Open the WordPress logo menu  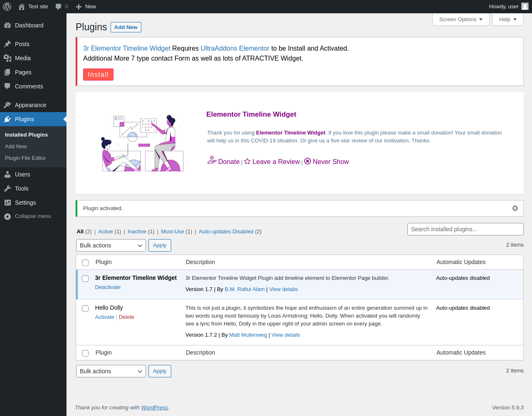[7, 7]
